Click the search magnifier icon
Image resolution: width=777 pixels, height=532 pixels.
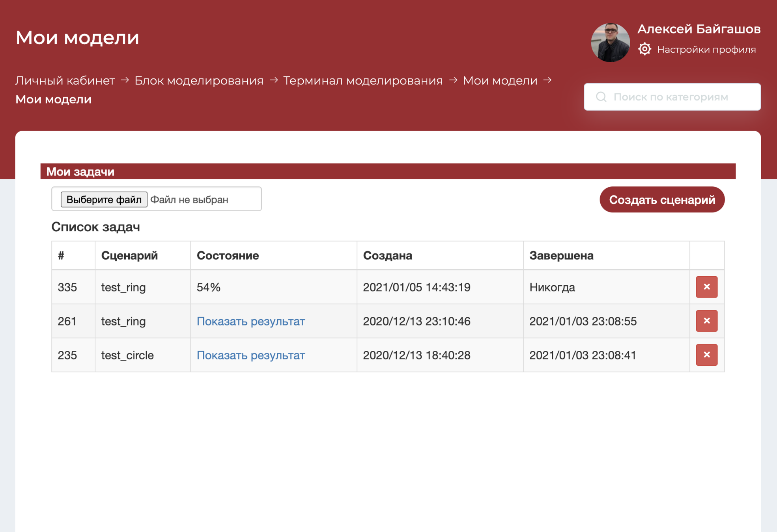pyautogui.click(x=601, y=97)
